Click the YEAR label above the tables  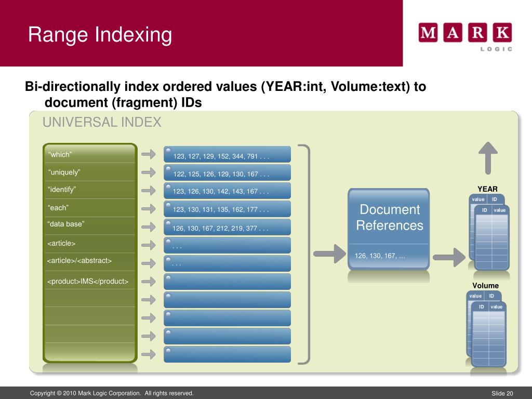tap(487, 189)
